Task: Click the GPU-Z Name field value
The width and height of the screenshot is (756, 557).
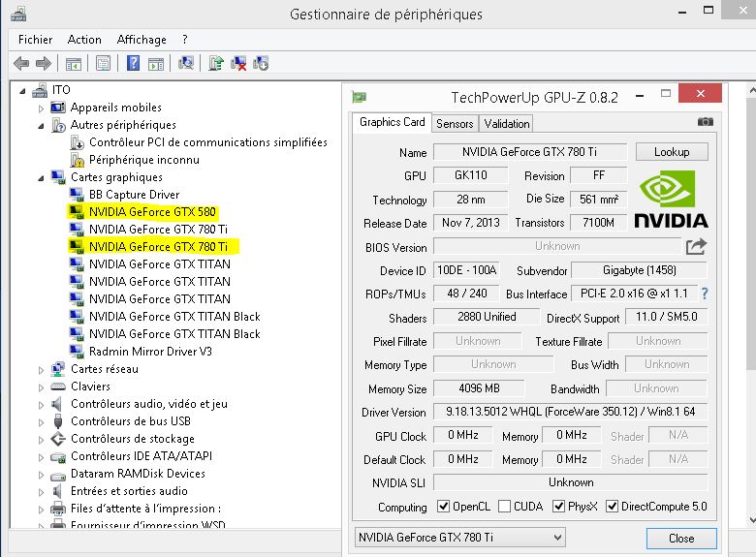Action: pos(529,152)
